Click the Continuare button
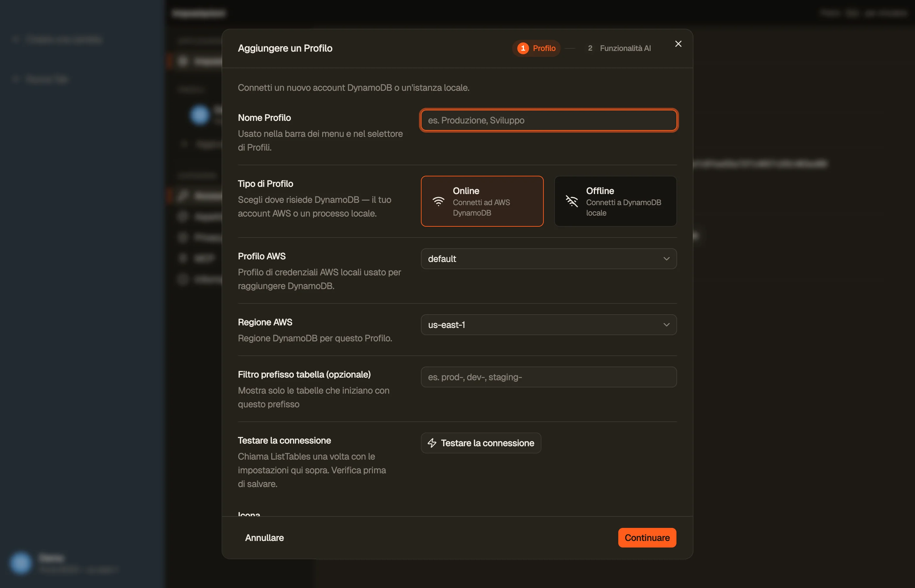This screenshot has width=915, height=588. 647,538
